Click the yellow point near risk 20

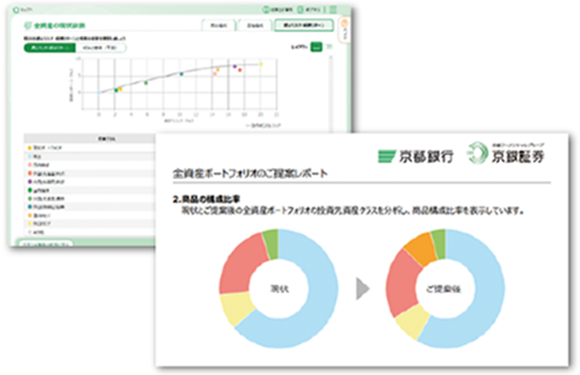[x=261, y=64]
